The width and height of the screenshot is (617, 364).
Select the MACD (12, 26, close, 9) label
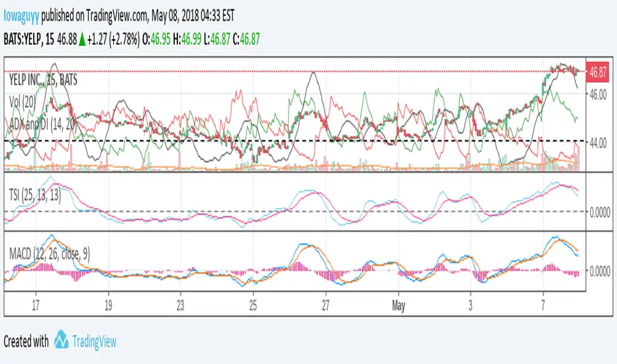click(50, 254)
